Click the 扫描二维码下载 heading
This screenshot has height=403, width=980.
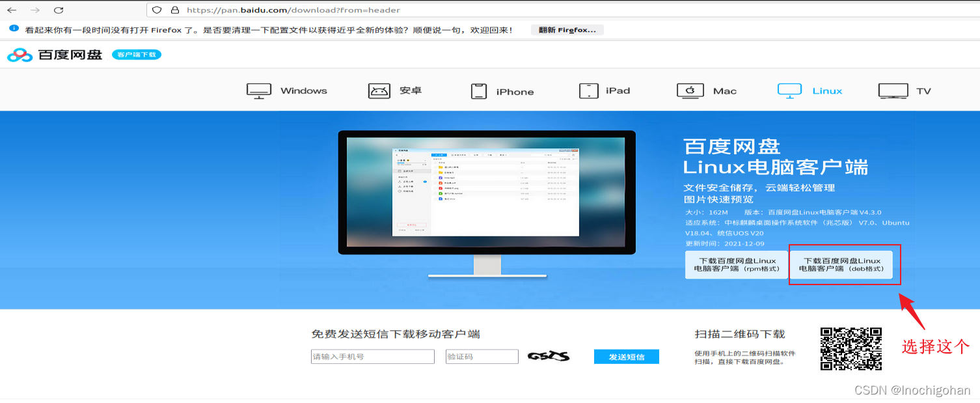[x=740, y=334]
